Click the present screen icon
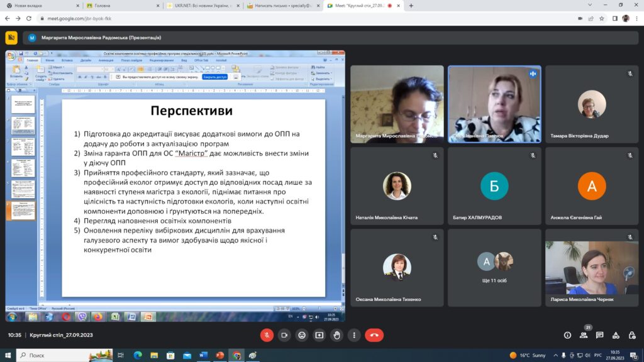644x362 pixels. click(x=319, y=335)
